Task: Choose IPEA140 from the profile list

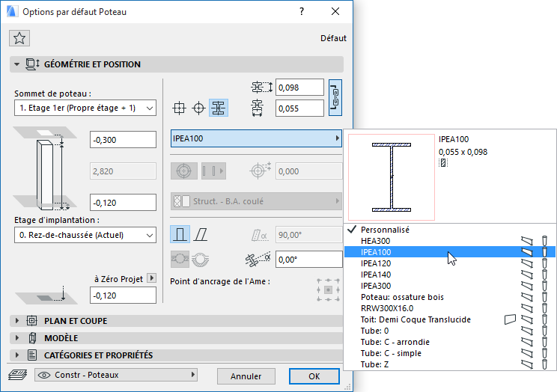Action: [377, 275]
